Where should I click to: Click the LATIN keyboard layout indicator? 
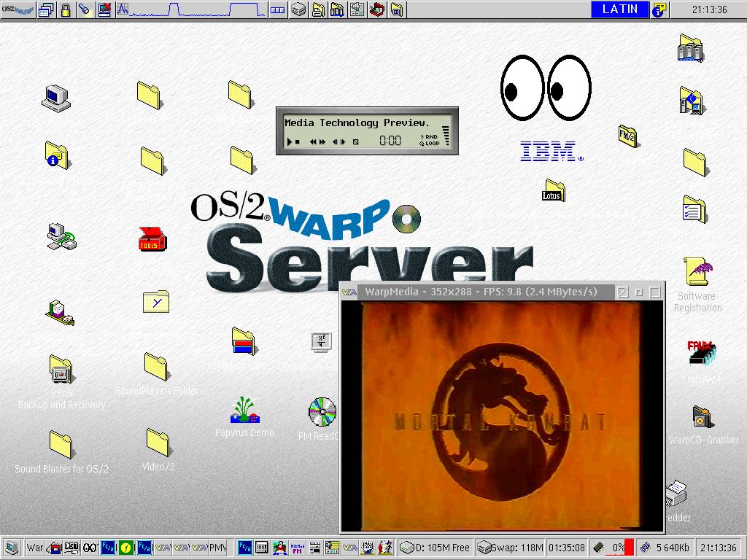point(620,9)
